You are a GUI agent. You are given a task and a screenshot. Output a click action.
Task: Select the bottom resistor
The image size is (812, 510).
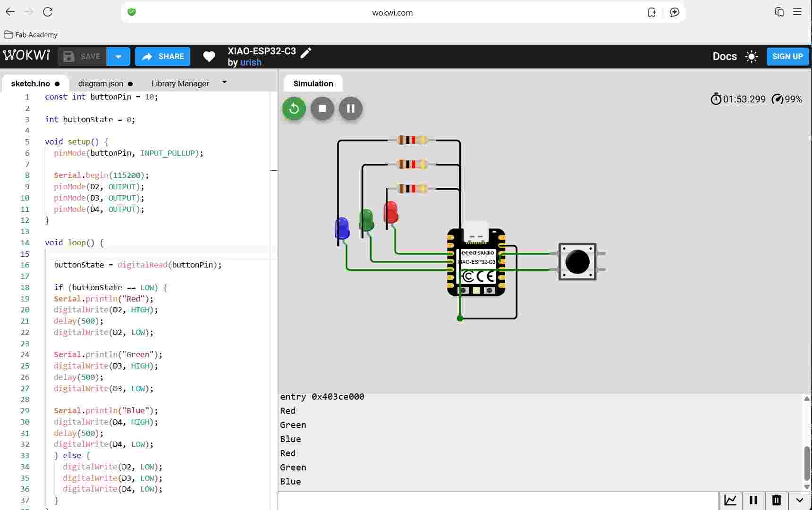tap(412, 189)
